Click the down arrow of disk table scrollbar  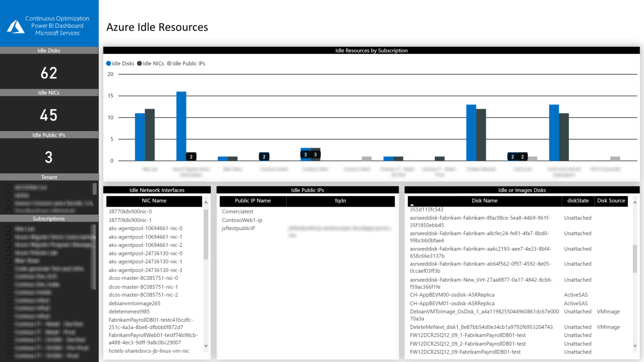click(635, 346)
